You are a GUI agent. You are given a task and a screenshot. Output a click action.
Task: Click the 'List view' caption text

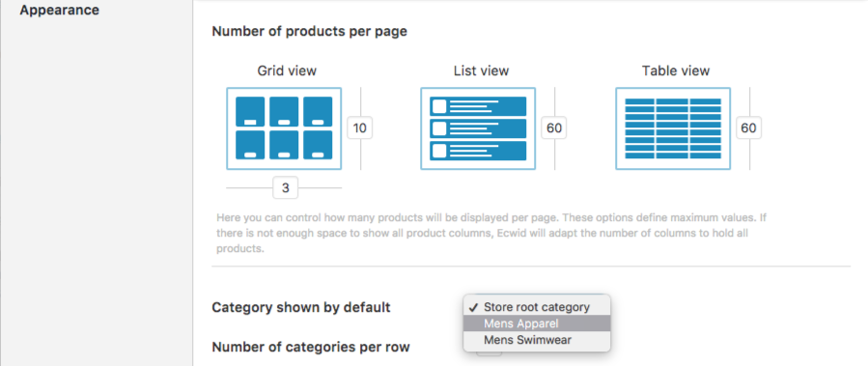pos(481,70)
